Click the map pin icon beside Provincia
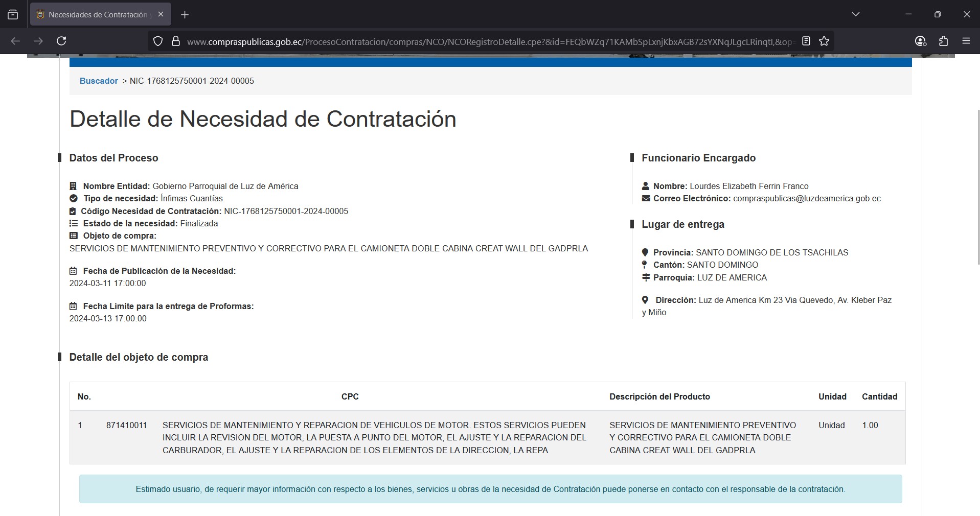 pyautogui.click(x=645, y=252)
